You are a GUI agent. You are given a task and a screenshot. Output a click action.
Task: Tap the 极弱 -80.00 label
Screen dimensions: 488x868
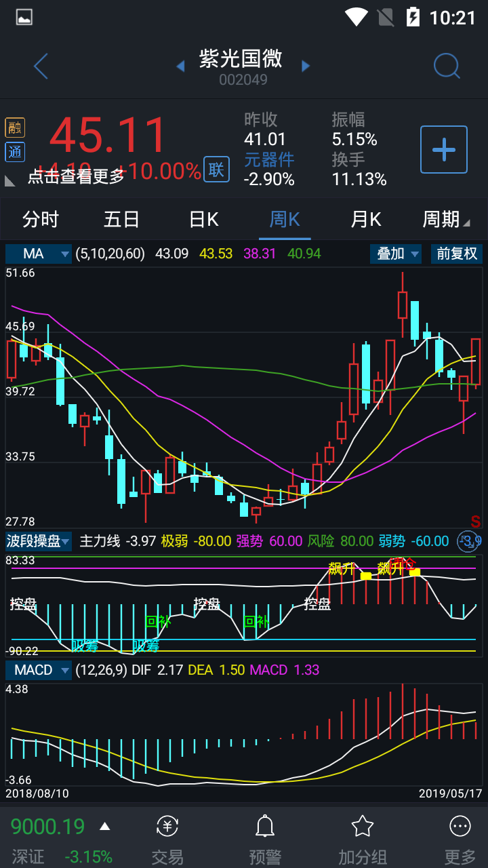[196, 541]
